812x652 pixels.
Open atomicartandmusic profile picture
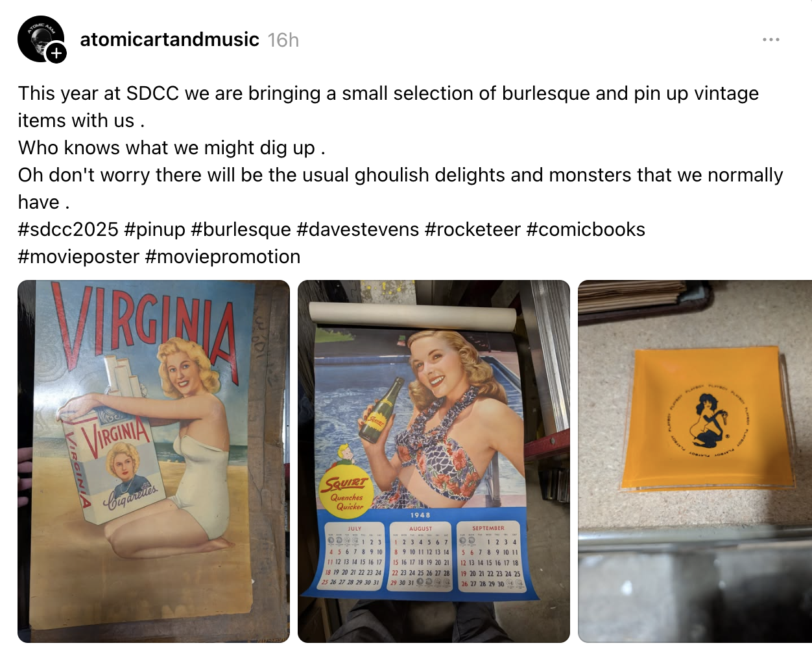click(40, 39)
